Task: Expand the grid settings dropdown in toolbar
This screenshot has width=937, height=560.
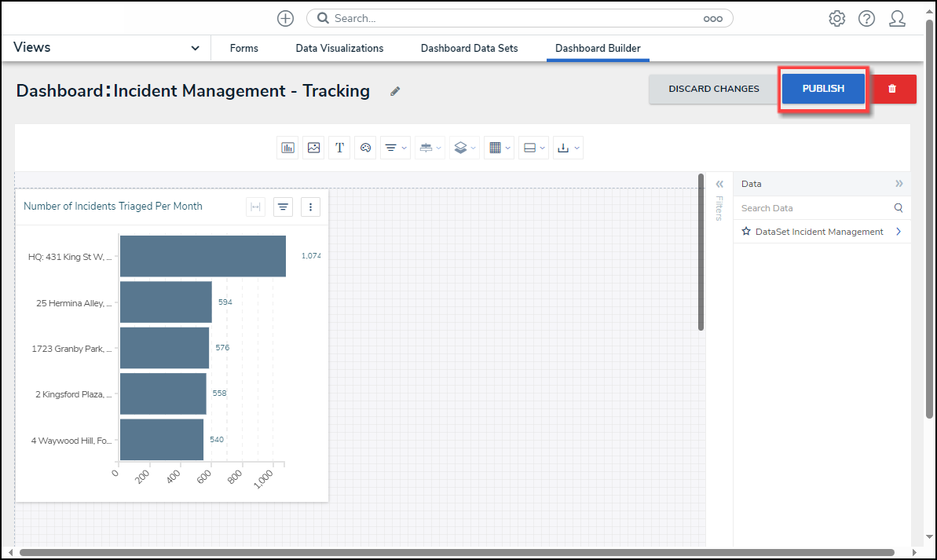Action: tap(498, 148)
